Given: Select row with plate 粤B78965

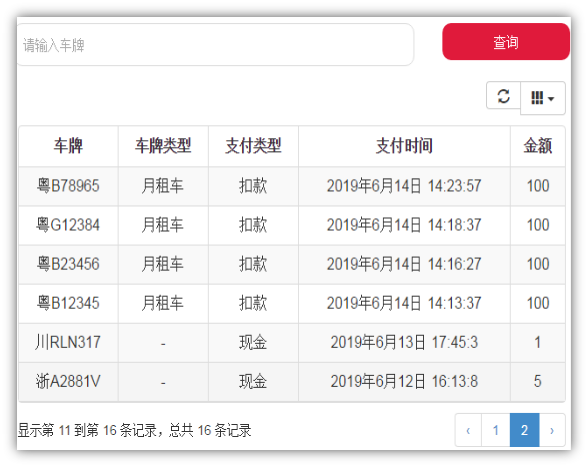Looking at the screenshot, I should [x=292, y=186].
